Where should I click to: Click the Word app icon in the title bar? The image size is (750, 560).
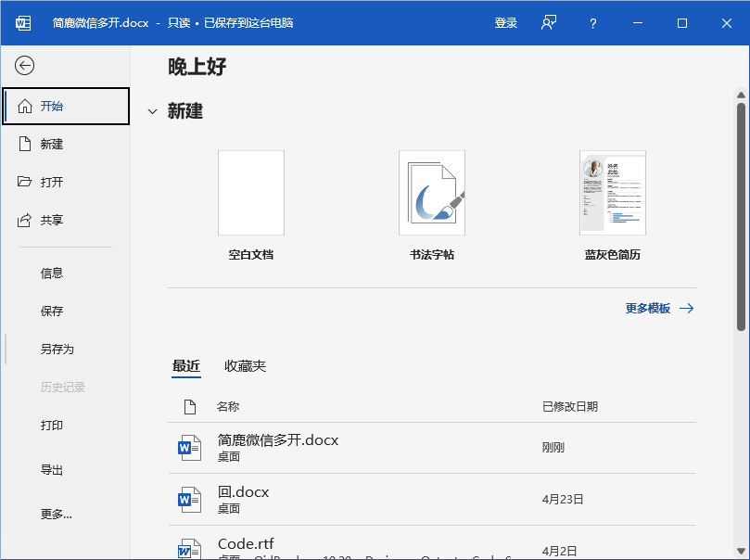click(x=23, y=23)
